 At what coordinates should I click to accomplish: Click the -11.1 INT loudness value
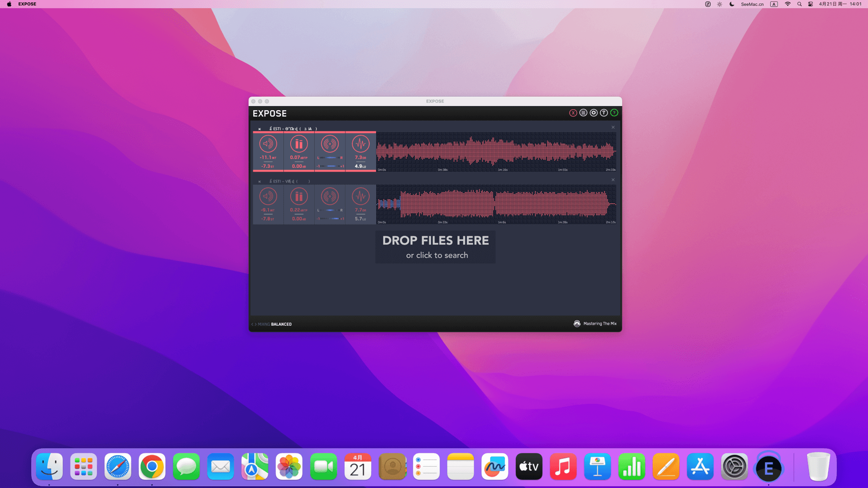click(x=268, y=158)
